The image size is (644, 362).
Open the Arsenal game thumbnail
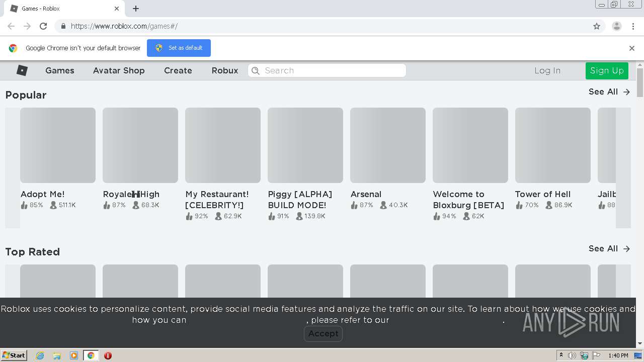(x=388, y=145)
